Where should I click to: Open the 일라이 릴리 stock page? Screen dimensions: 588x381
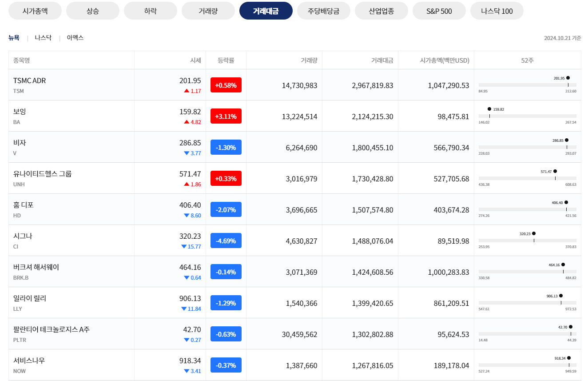(30, 298)
